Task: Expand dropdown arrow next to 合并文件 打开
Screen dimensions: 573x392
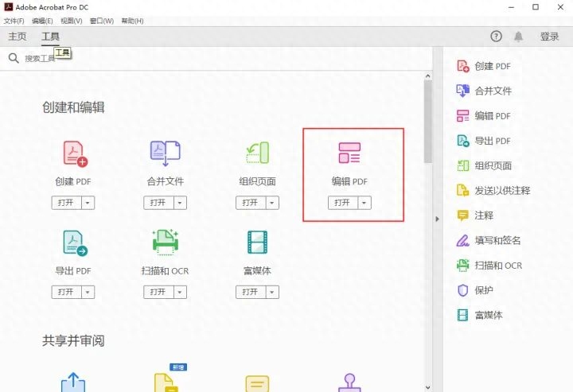Action: (x=180, y=203)
